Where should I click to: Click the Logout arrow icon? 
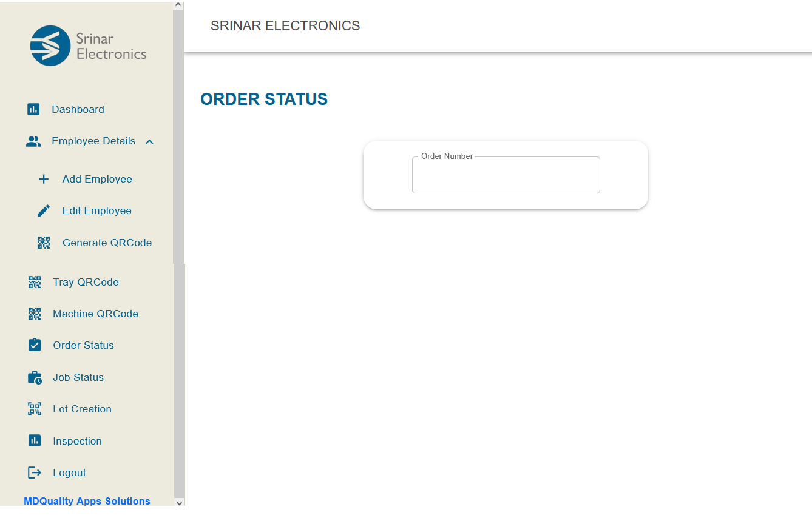coord(35,473)
